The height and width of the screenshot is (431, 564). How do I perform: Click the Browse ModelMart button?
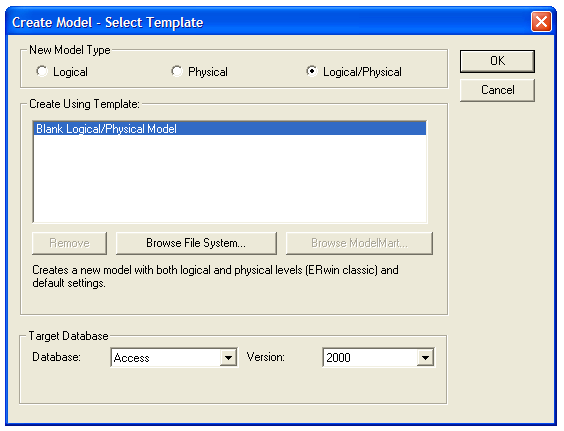pyautogui.click(x=359, y=243)
